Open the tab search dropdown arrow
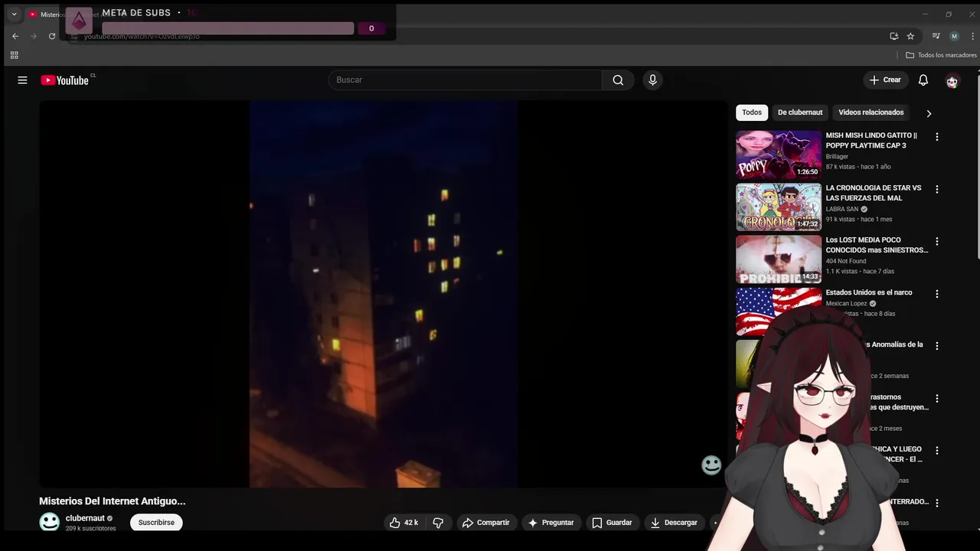The image size is (980, 551). (x=14, y=15)
